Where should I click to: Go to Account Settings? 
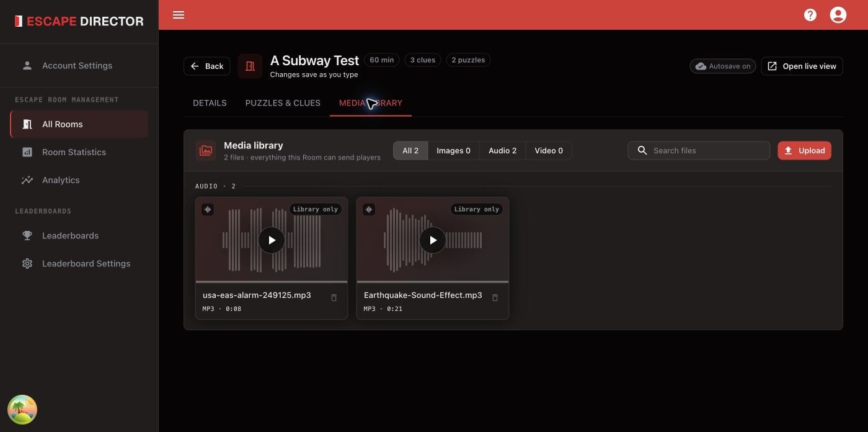[79, 65]
